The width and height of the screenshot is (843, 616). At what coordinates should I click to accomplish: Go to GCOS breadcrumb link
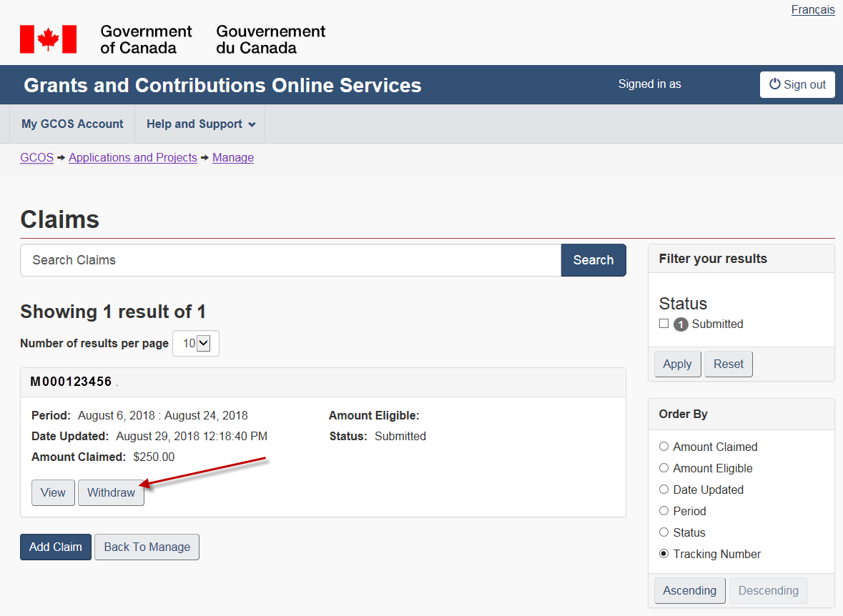[36, 157]
